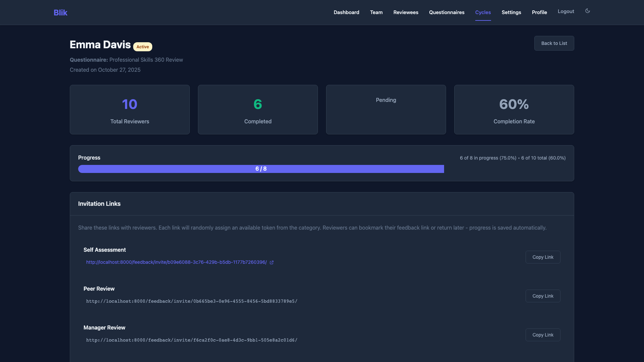Go to the Reviewees page
Image resolution: width=644 pixels, height=362 pixels.
[x=406, y=12]
